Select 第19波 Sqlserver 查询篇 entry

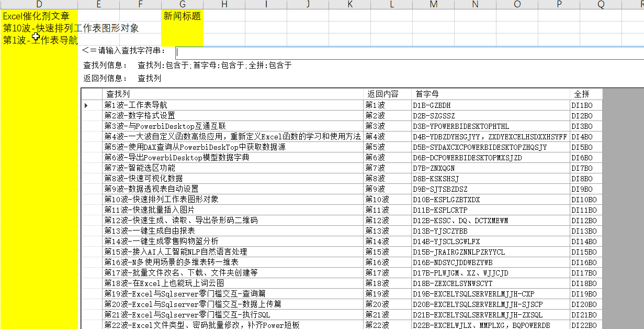point(233,294)
